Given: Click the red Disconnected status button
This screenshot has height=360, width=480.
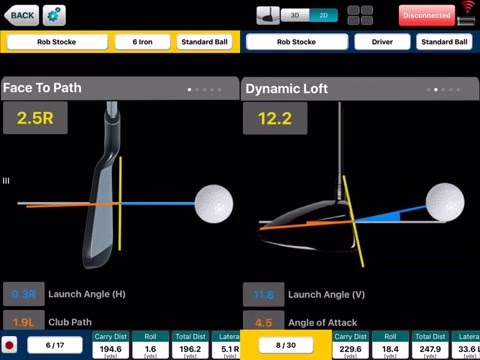Looking at the screenshot, I should point(427,15).
